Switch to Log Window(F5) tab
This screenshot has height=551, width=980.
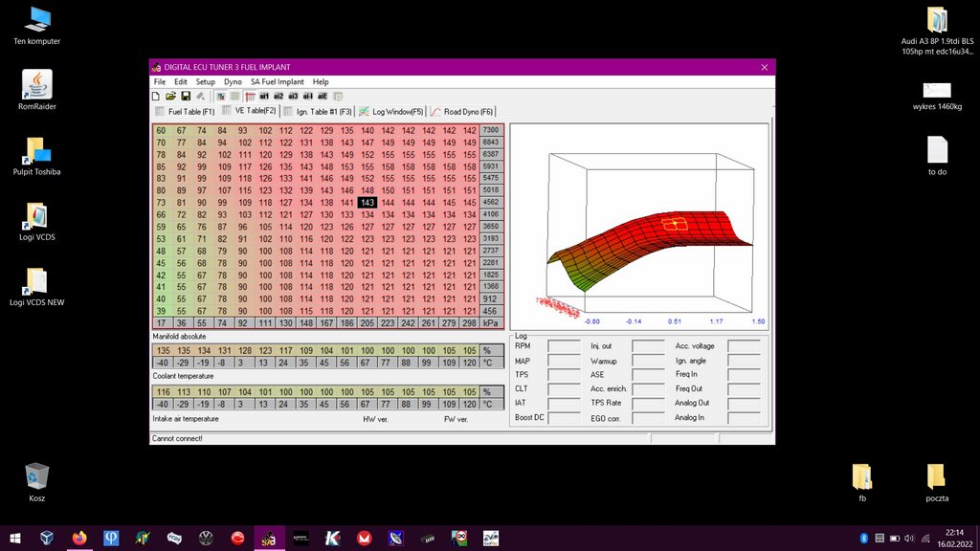[391, 112]
